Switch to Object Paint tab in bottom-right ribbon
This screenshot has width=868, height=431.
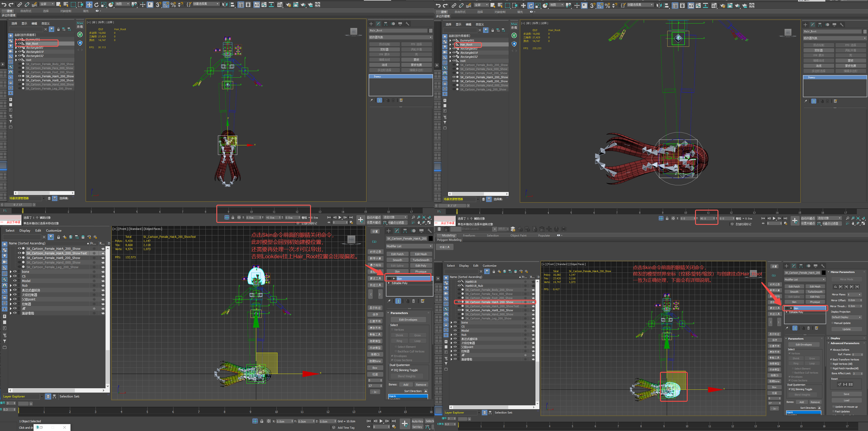[518, 235]
